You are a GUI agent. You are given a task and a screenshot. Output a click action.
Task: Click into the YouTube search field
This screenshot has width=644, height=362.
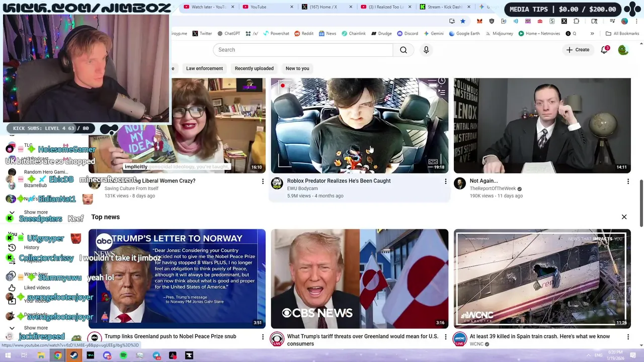coord(303,50)
